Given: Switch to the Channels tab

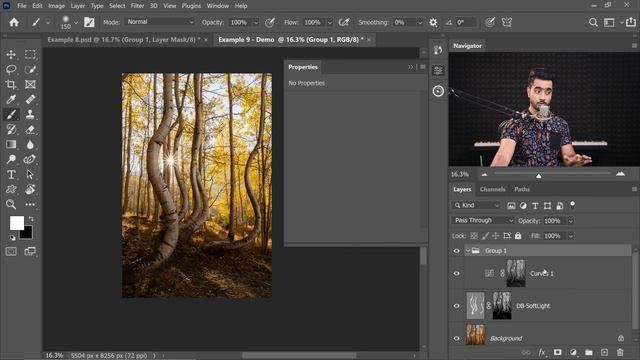Looking at the screenshot, I should click(x=492, y=189).
